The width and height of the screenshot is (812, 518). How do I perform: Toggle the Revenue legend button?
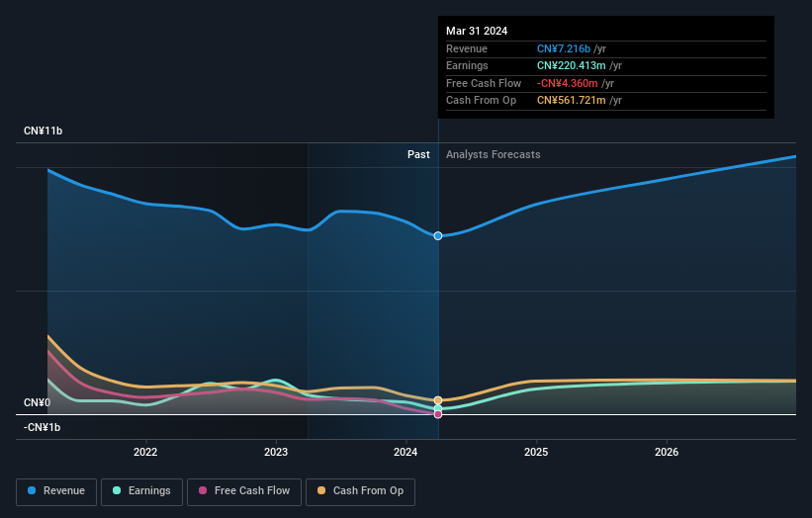(56, 491)
